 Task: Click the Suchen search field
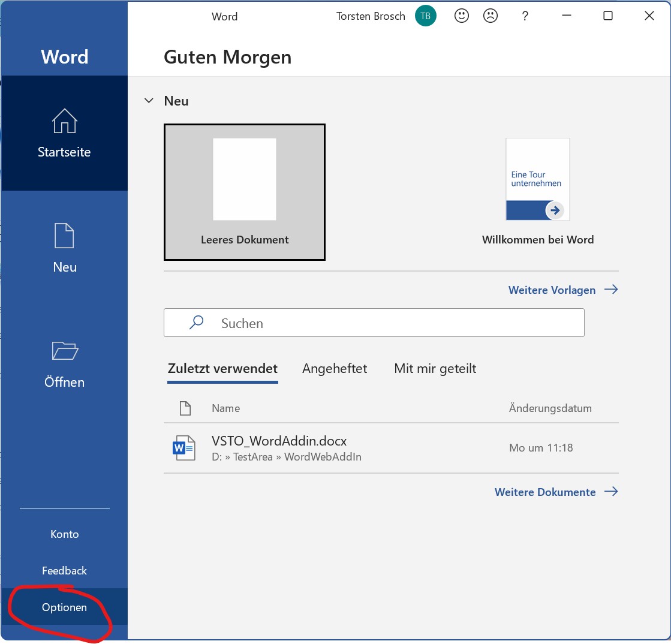click(x=374, y=323)
